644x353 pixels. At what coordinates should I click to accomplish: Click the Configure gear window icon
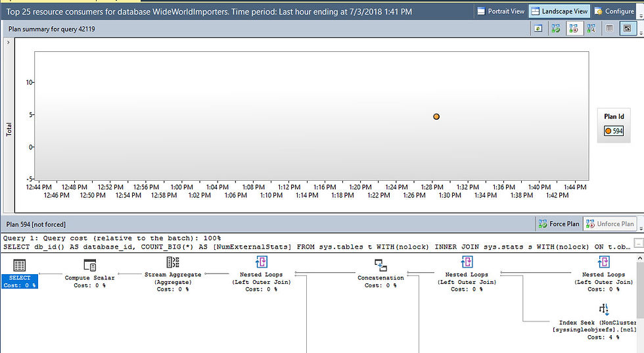click(599, 12)
